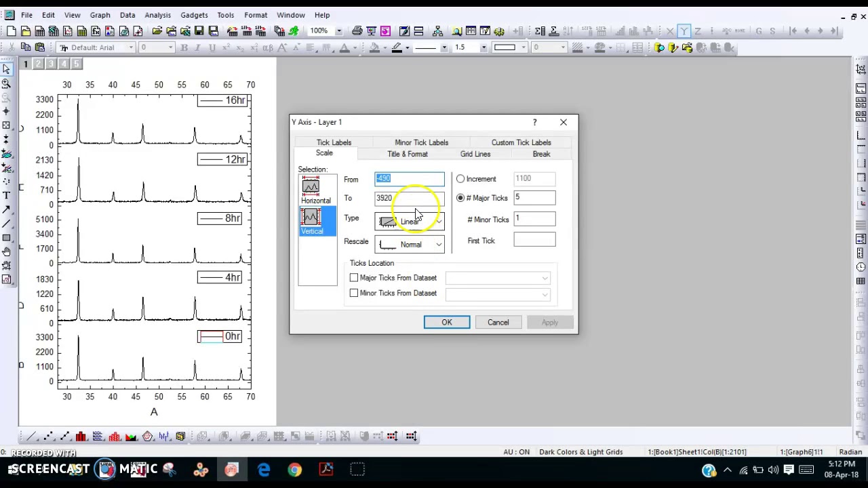The width and height of the screenshot is (868, 488).
Task: Click the red Column chart icon
Action: pos(81,436)
